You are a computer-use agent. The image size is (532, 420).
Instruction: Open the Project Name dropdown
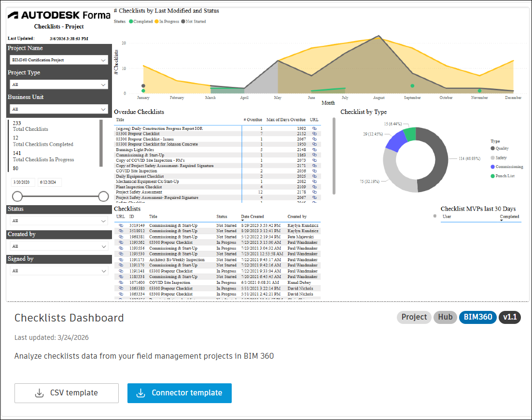pyautogui.click(x=59, y=60)
